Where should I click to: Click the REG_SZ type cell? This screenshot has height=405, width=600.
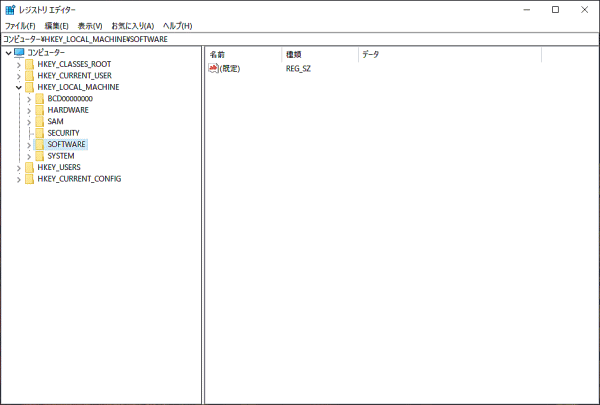[x=298, y=69]
